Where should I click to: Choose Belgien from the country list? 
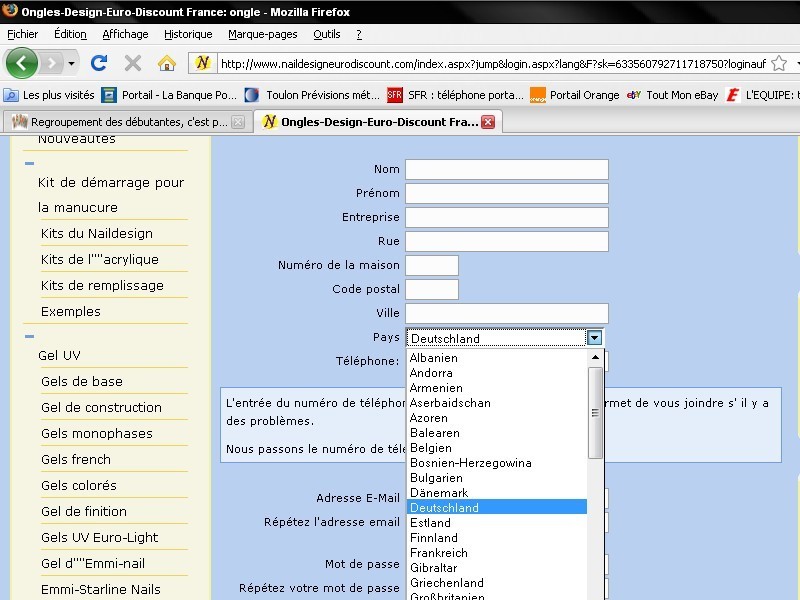431,448
